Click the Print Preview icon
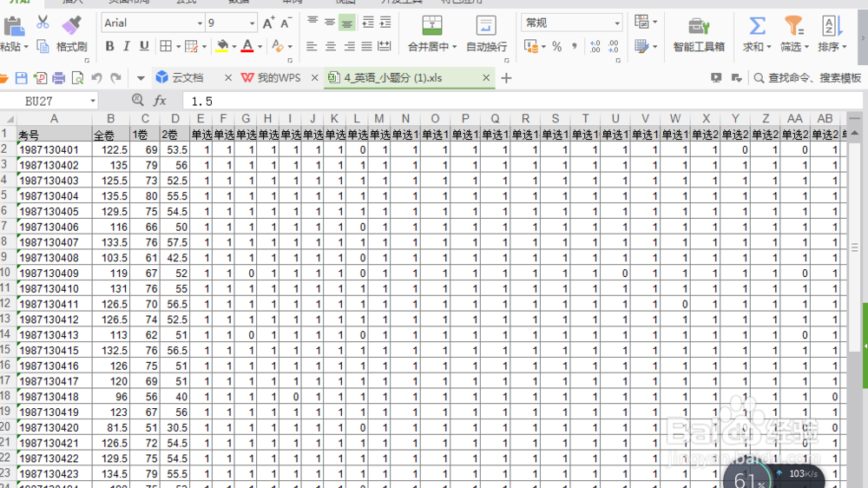868x488 pixels. pos(77,78)
